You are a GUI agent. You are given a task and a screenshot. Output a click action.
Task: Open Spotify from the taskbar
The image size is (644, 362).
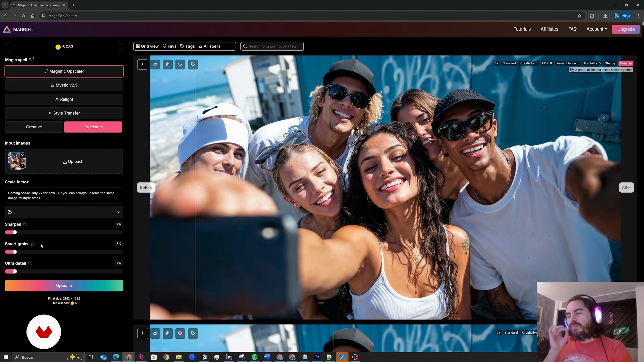pyautogui.click(x=254, y=357)
